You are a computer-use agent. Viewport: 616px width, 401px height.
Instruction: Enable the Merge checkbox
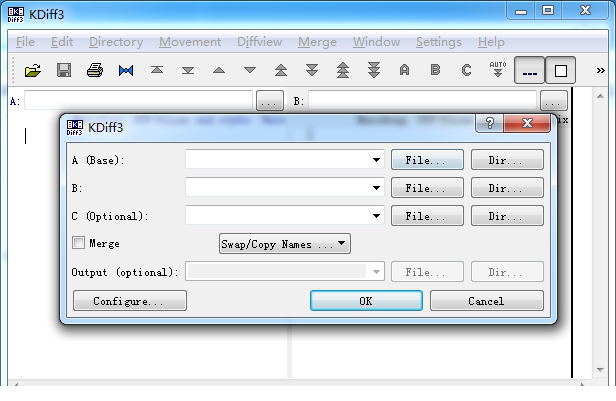click(78, 243)
